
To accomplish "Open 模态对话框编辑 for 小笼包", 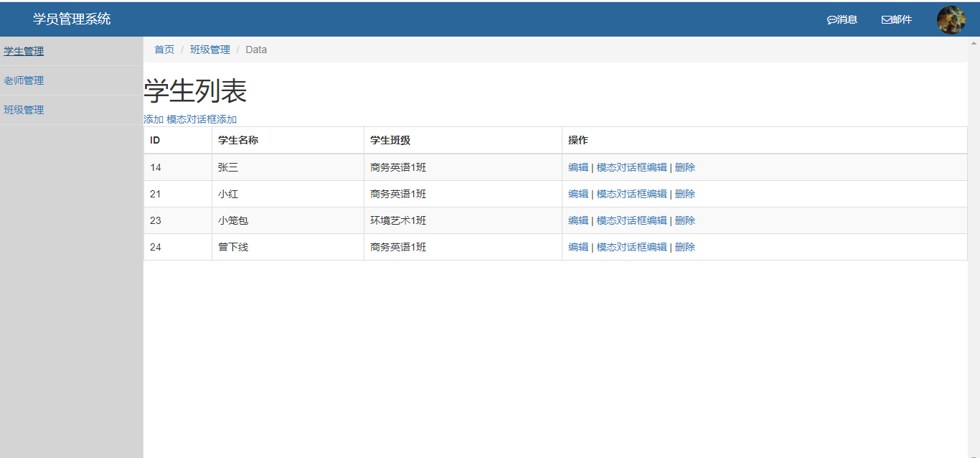I will point(632,220).
